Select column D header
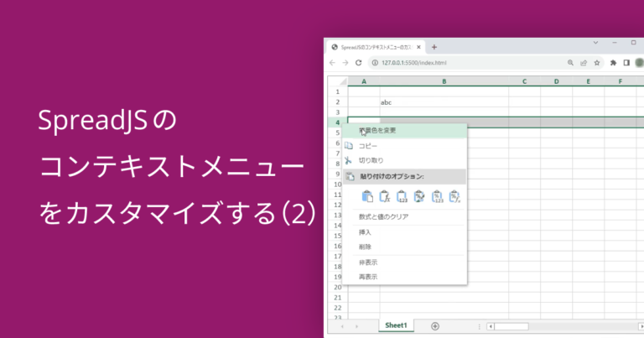The image size is (644, 338). coord(557,81)
